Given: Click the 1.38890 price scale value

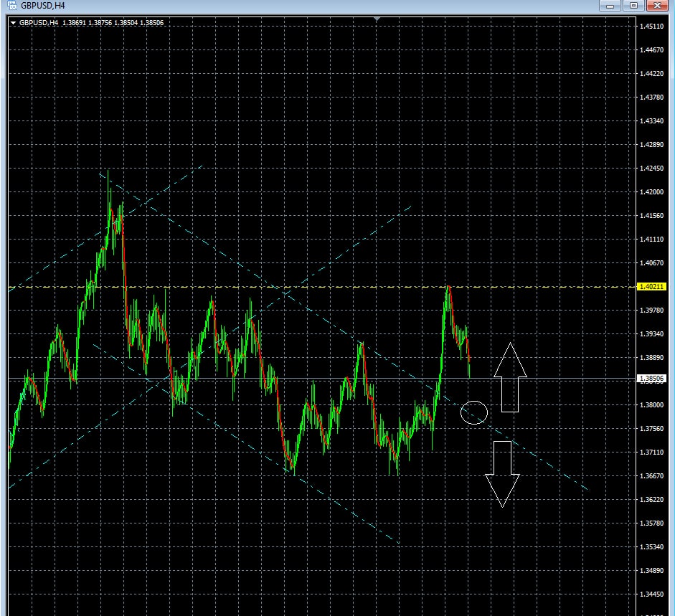Looking at the screenshot, I should (651, 358).
